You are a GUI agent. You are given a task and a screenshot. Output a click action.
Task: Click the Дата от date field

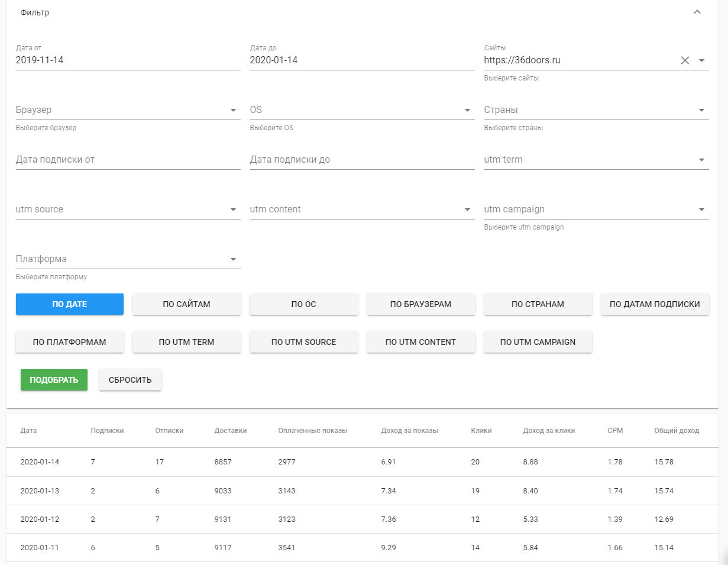coord(128,60)
